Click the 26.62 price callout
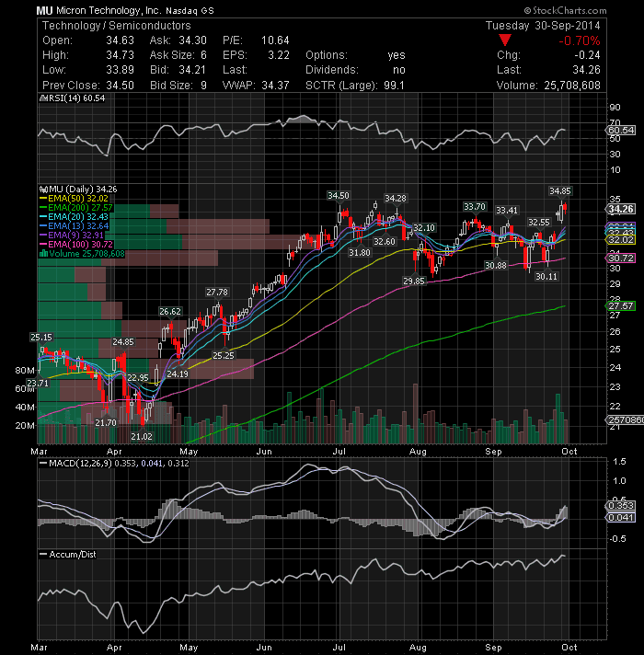Screen dimensions: 644x655 coord(170,311)
